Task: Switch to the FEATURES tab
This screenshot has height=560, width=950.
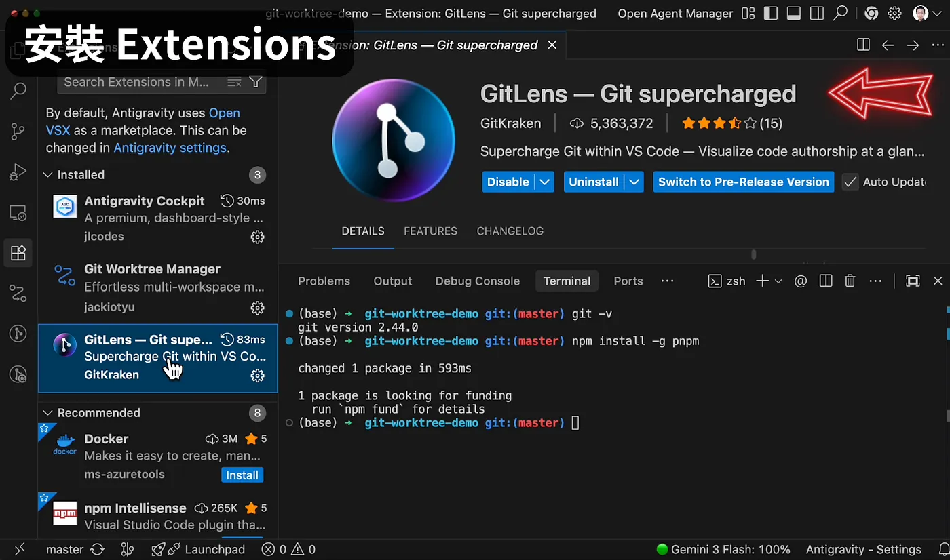Action: (x=430, y=231)
